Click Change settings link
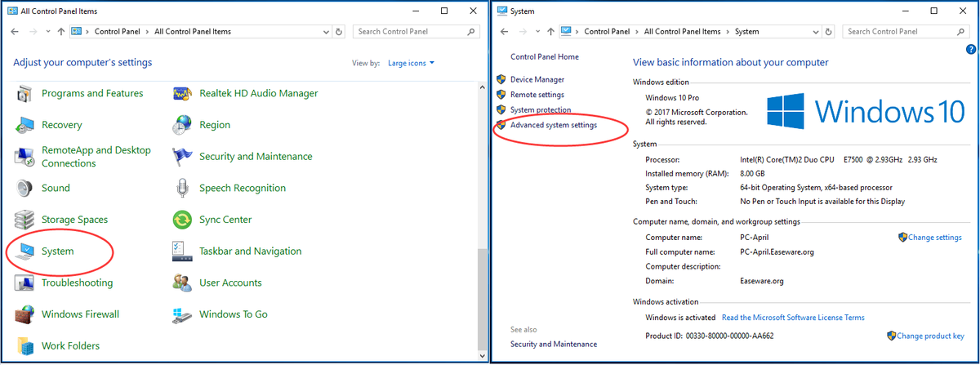This screenshot has width=980, height=365. (x=935, y=238)
